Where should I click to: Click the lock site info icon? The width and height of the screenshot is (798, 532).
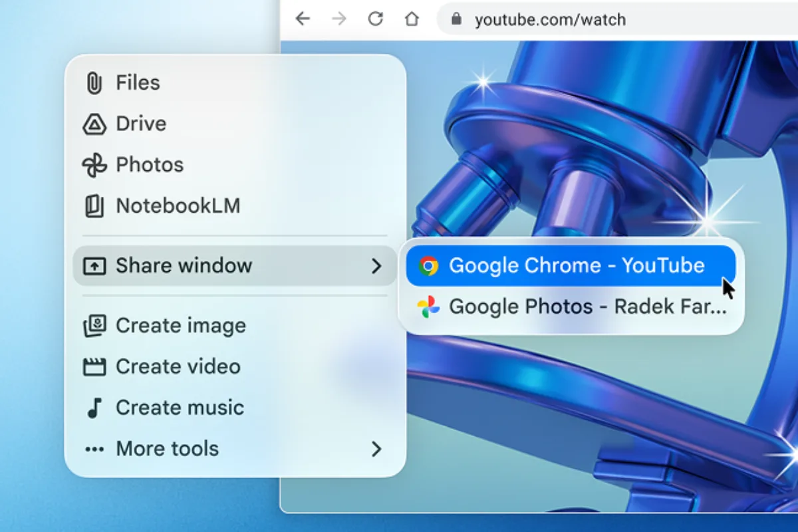pos(456,20)
